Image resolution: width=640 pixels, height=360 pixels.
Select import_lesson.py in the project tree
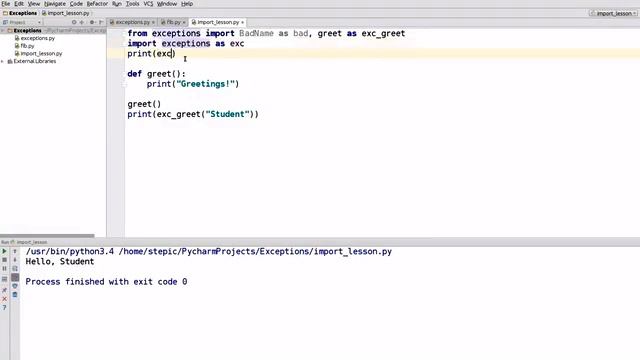41,53
